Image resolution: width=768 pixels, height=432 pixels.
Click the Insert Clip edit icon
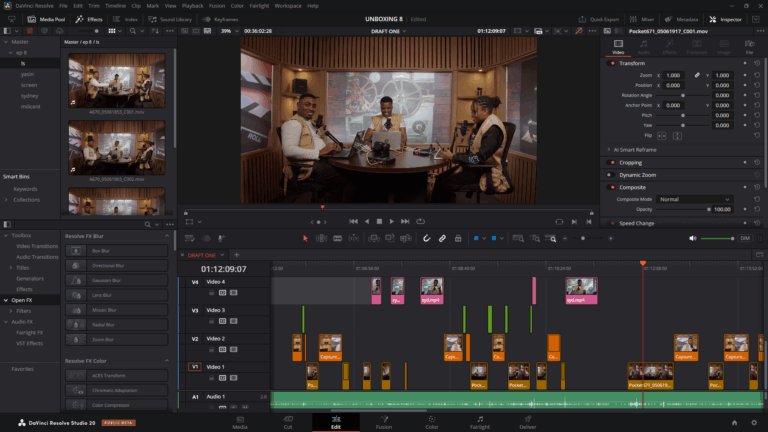click(374, 239)
